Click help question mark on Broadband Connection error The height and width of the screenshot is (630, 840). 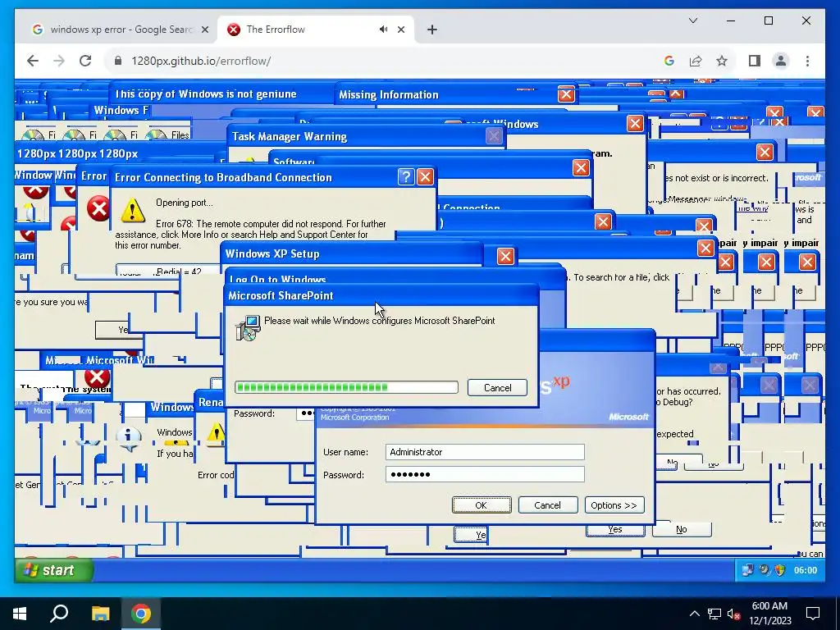click(406, 177)
